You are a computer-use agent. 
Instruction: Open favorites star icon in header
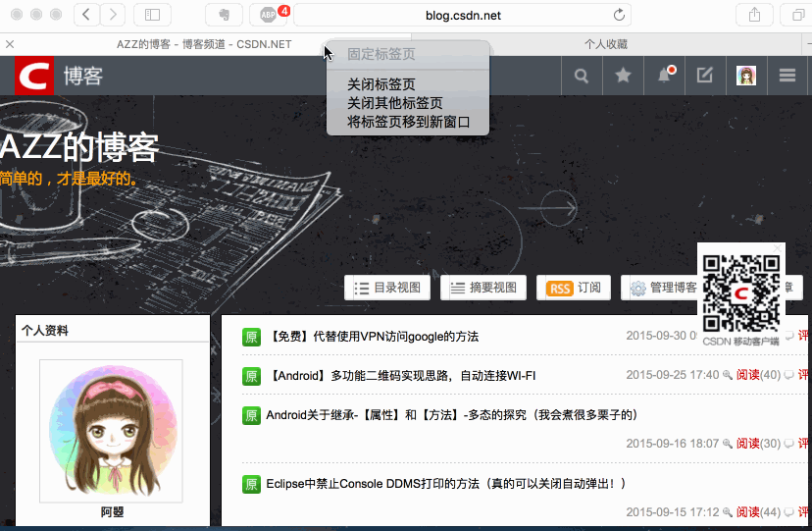point(623,76)
